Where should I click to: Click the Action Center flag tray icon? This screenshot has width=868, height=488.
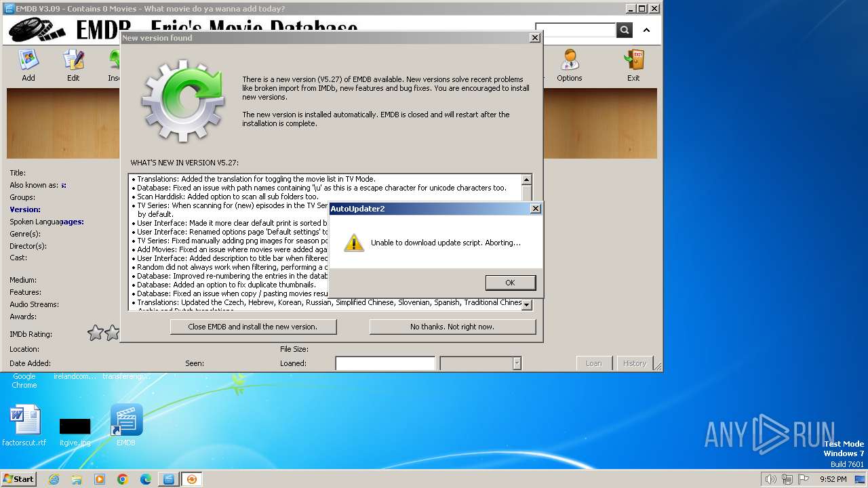(802, 479)
